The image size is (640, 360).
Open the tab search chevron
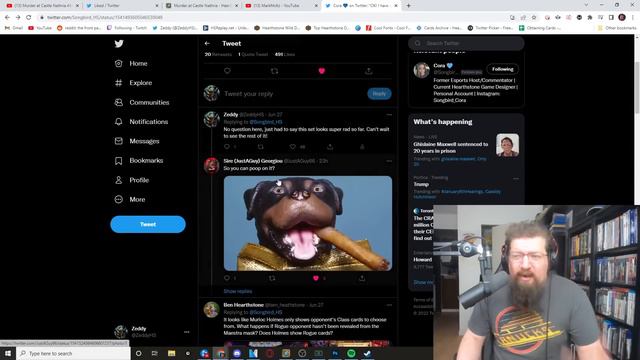point(587,5)
